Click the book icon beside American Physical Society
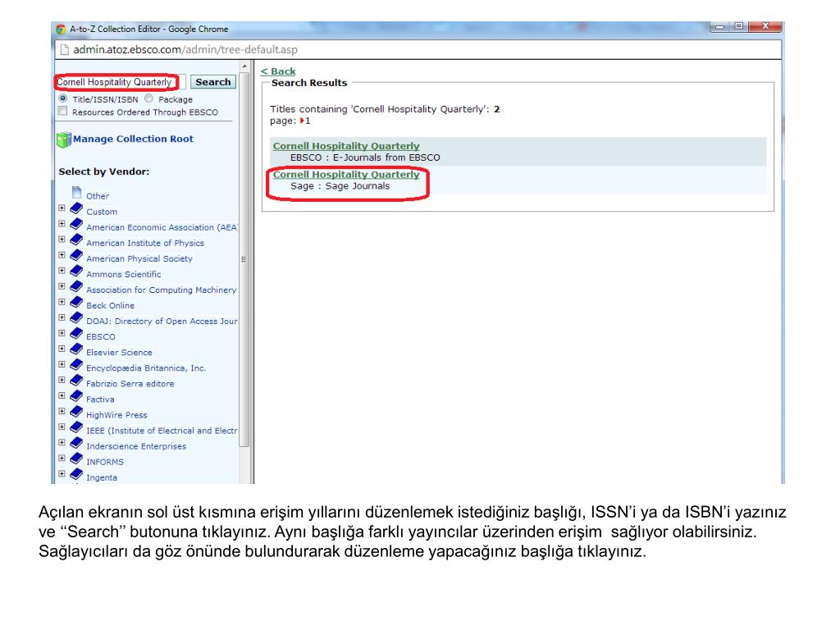 tap(76, 255)
